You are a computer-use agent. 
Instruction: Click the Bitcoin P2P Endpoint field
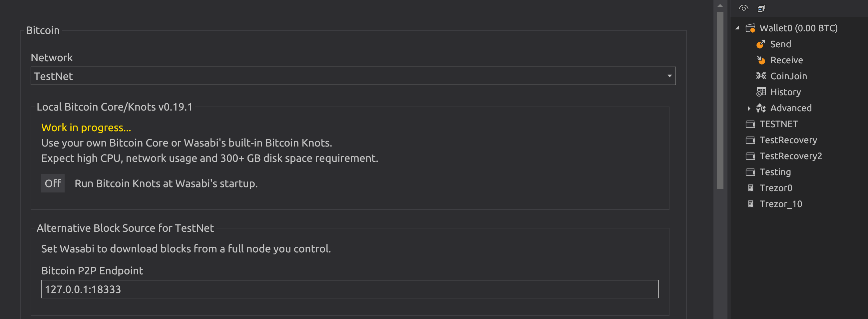[349, 289]
